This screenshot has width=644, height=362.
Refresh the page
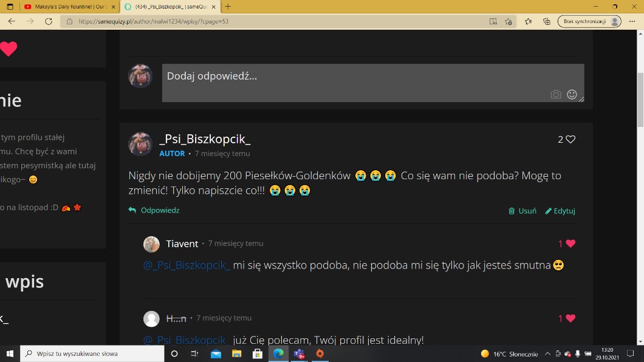[49, 21]
